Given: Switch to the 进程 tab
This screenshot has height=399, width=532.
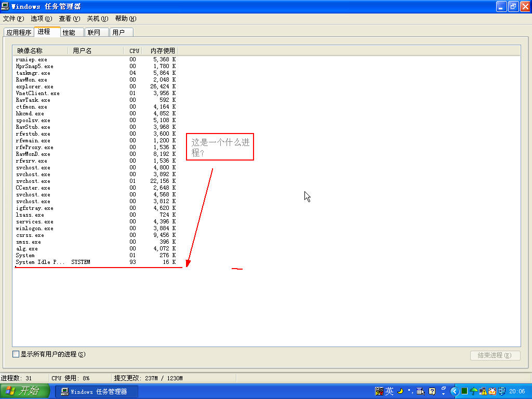Looking at the screenshot, I should tap(47, 32).
